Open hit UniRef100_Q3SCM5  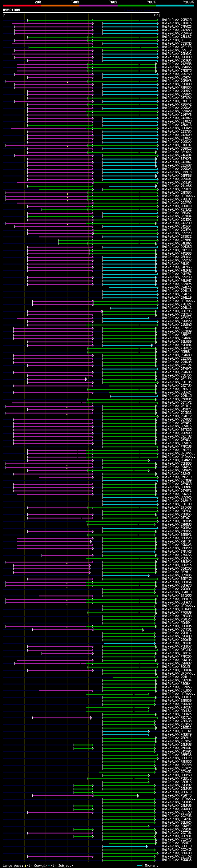pos(177,44)
